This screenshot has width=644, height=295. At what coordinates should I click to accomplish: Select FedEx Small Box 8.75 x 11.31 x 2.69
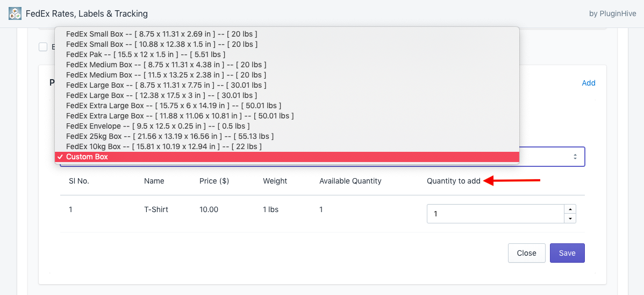click(287, 34)
